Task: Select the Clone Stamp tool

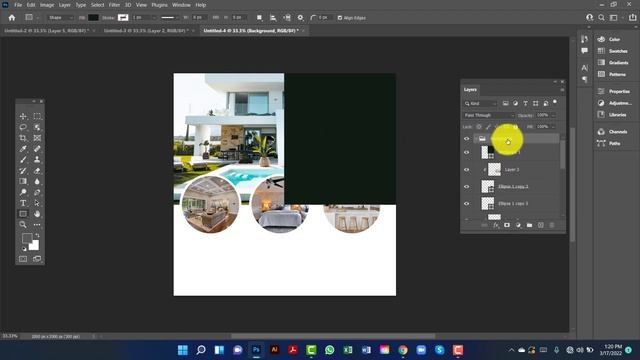Action: [x=37, y=160]
